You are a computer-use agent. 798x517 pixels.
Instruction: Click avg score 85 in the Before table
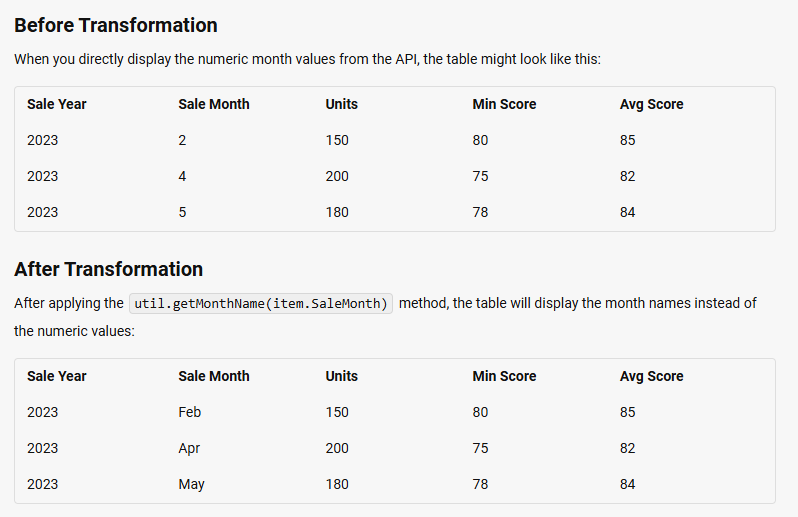click(x=627, y=140)
